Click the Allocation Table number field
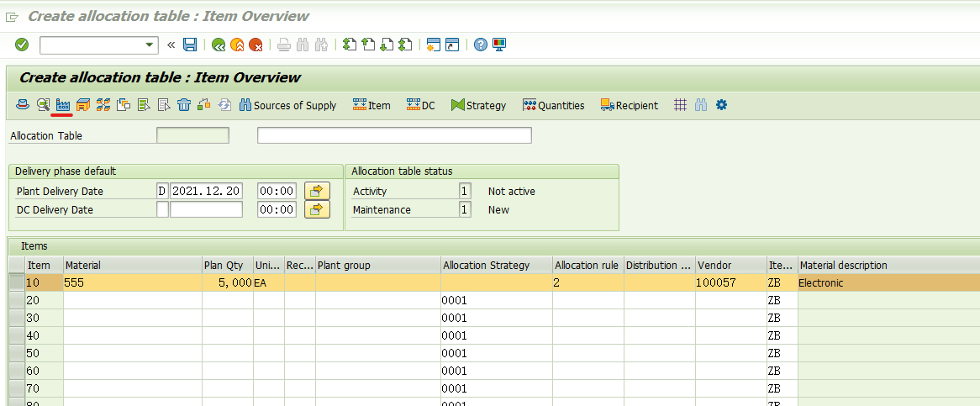 coord(193,135)
